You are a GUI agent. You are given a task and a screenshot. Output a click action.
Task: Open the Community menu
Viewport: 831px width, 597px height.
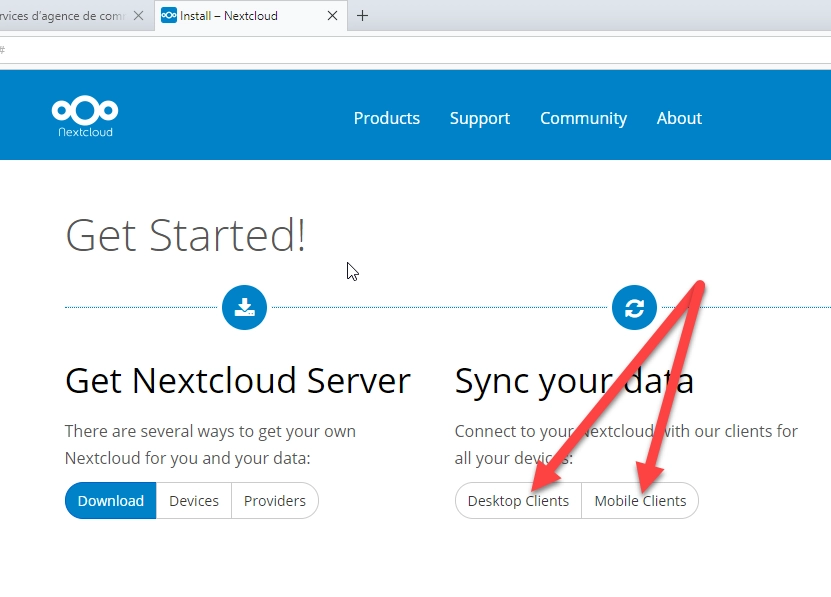point(584,118)
